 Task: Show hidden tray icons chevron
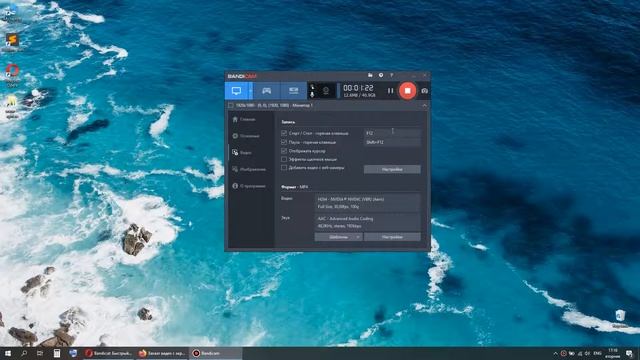555,353
